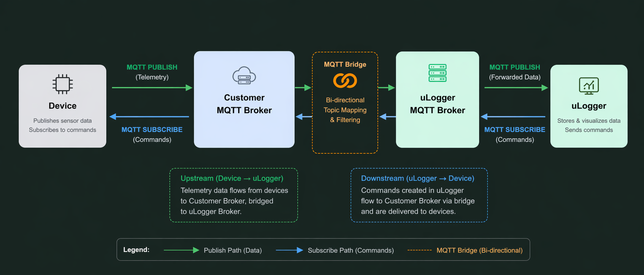This screenshot has height=275, width=644.
Task: Click the Legend: label
Action: pos(136,250)
